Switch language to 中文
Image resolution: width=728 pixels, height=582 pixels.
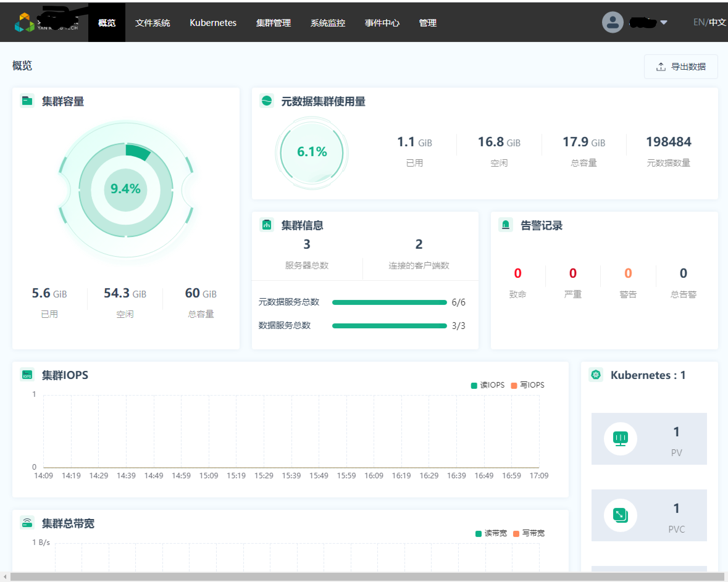[x=718, y=22]
